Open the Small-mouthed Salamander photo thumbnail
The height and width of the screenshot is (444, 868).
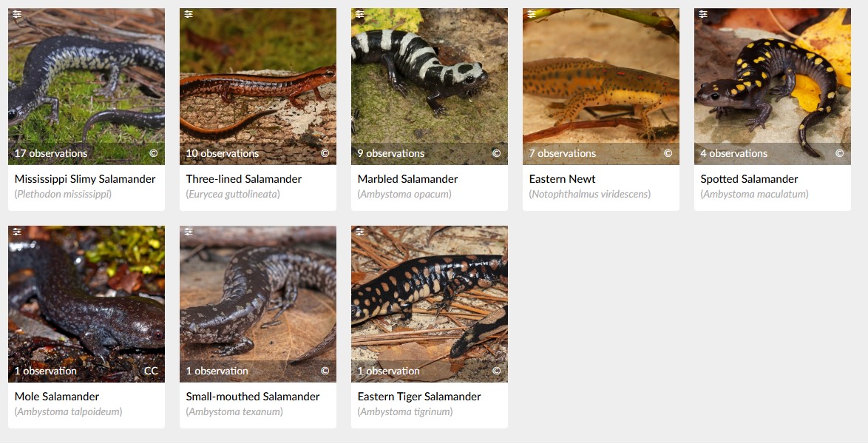pyautogui.click(x=258, y=303)
